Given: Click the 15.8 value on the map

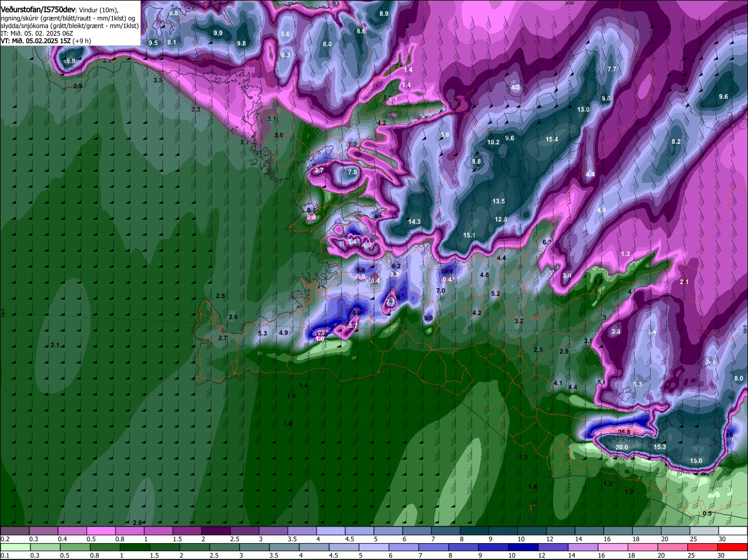Looking at the screenshot, I should click(x=69, y=61).
